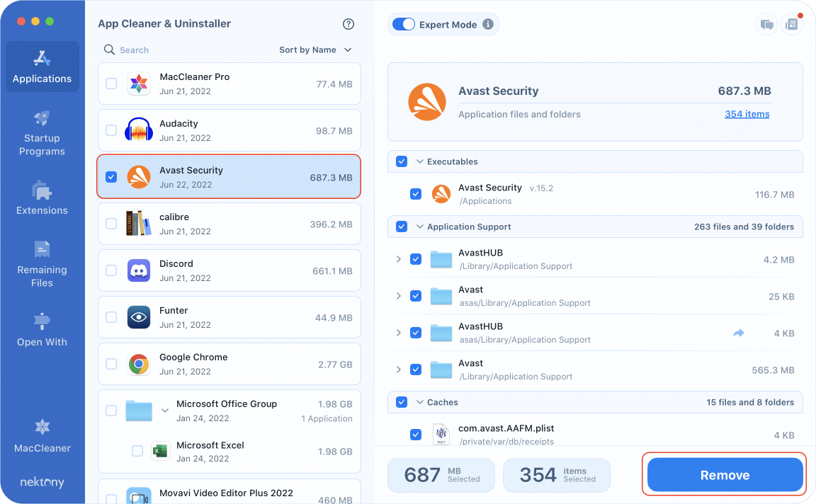Open the Applications sidebar section

point(42,67)
